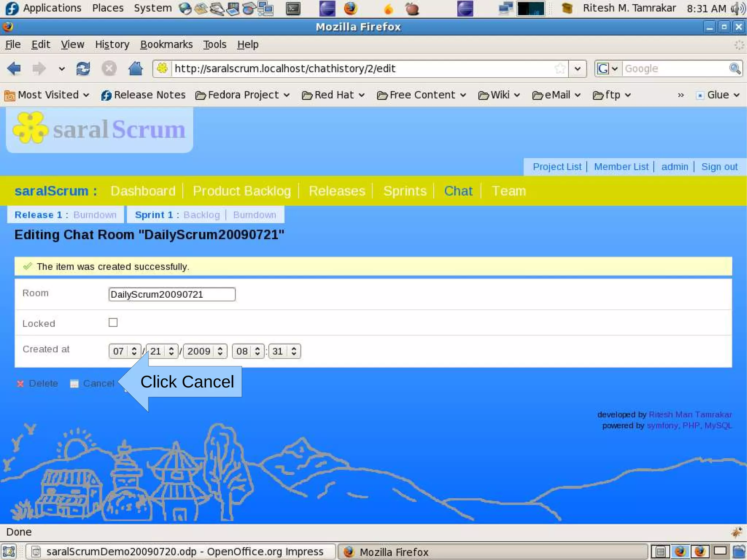Go to the Home icon in toolbar
This screenshot has height=560, width=747.
tap(135, 69)
